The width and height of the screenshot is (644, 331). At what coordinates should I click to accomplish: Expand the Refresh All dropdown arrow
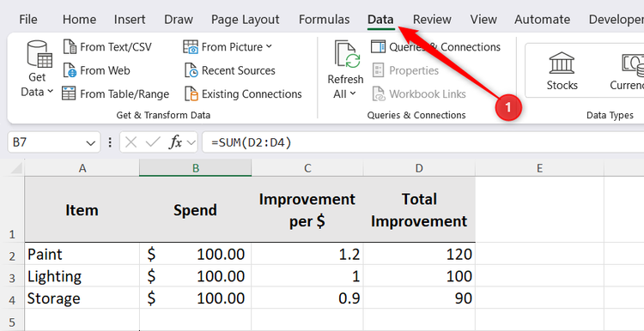click(353, 94)
